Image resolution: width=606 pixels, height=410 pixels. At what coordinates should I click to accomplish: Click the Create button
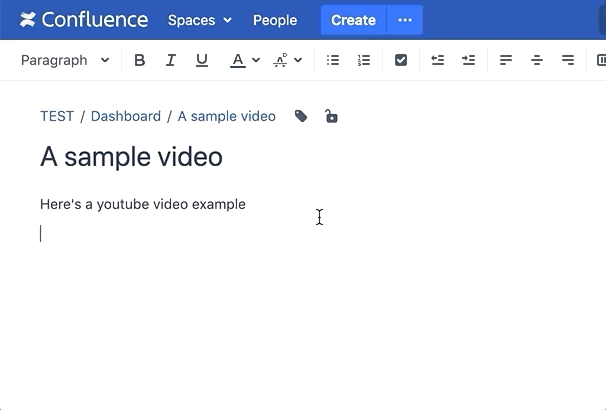pyautogui.click(x=353, y=20)
